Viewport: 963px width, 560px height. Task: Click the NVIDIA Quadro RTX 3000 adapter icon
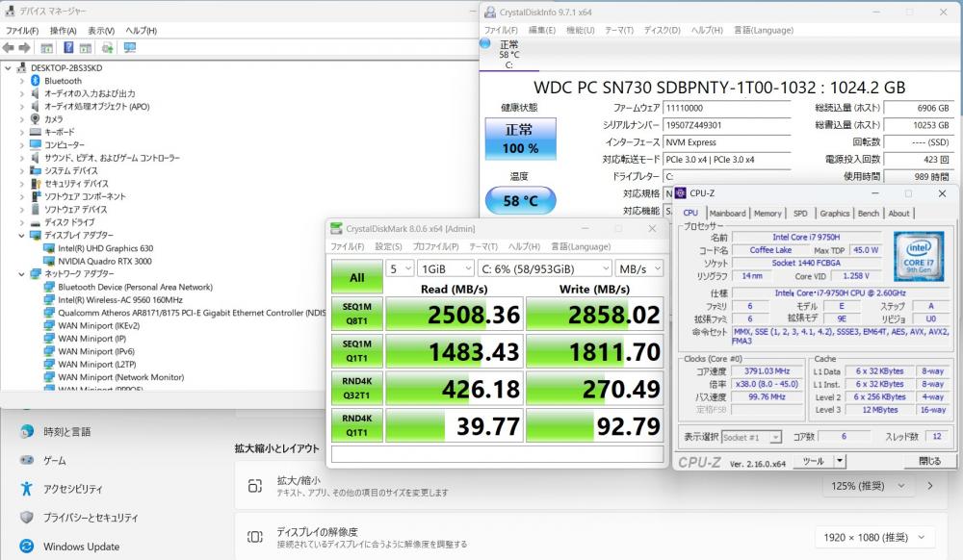click(49, 262)
